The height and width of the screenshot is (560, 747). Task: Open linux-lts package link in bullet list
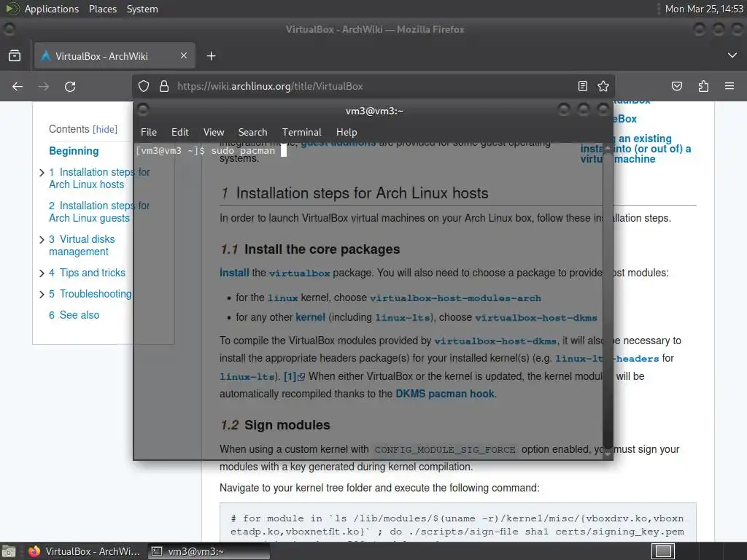[403, 318]
